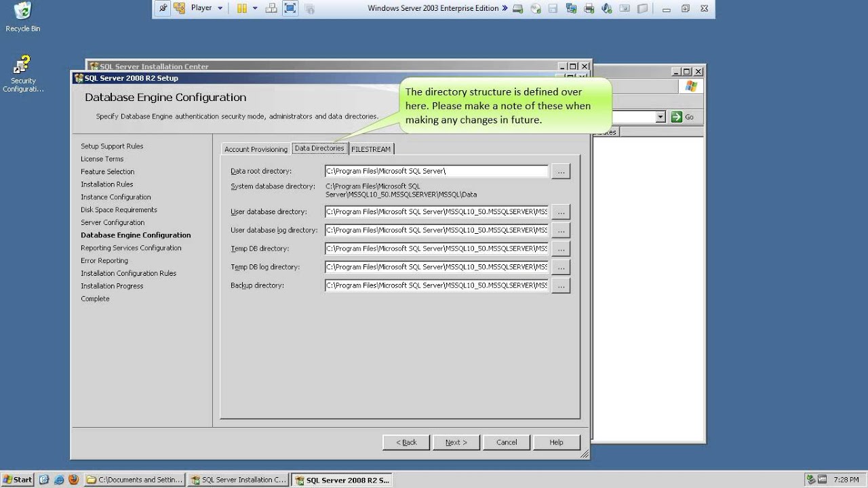
Task: Launch Internet Explorer from quick launch
Action: [x=59, y=480]
